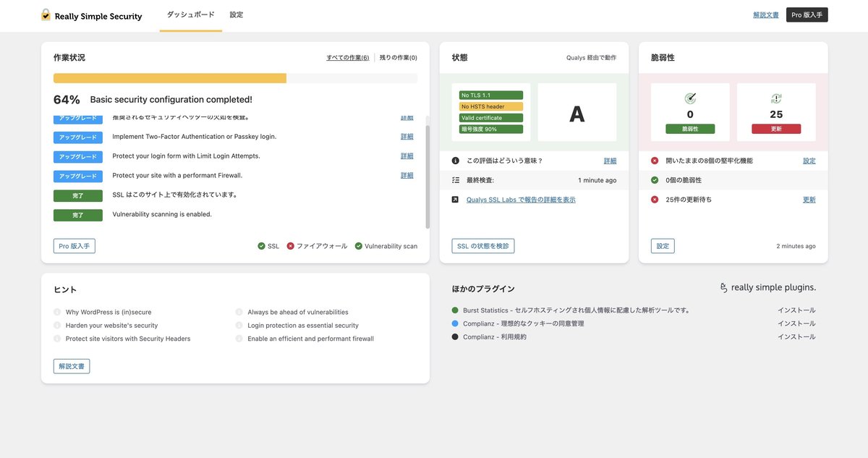The width and height of the screenshot is (868, 458).
Task: Click info icon beside Why WordPress is (in)secure
Action: pos(57,313)
